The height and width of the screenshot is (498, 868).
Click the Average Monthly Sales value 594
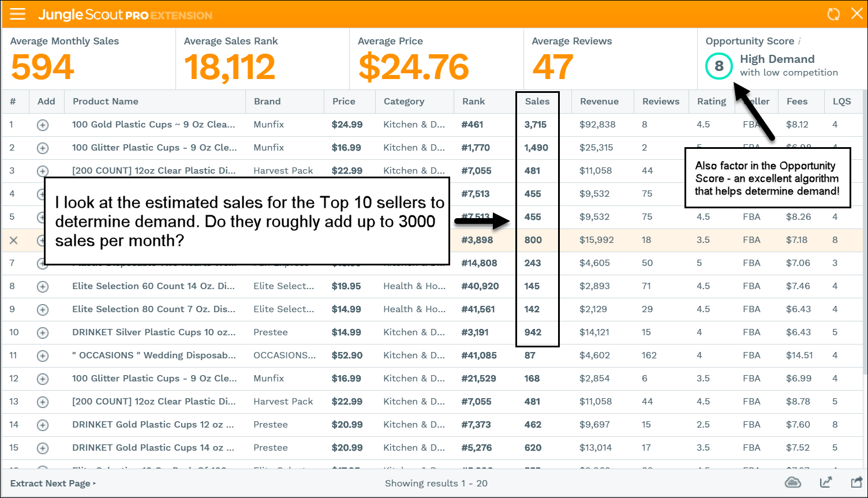coord(43,67)
